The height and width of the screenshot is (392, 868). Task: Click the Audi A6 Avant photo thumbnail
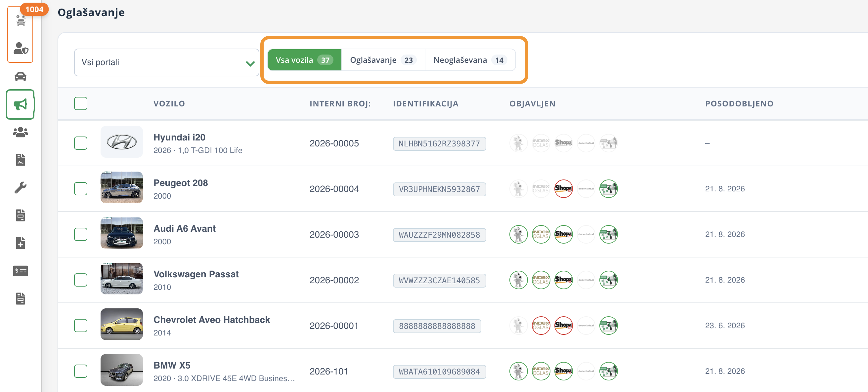point(122,233)
